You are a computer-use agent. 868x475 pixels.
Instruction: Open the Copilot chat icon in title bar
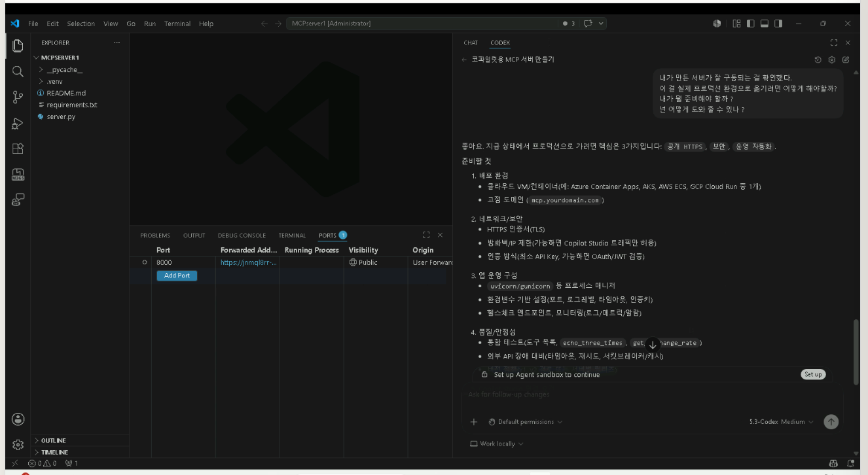coord(587,24)
